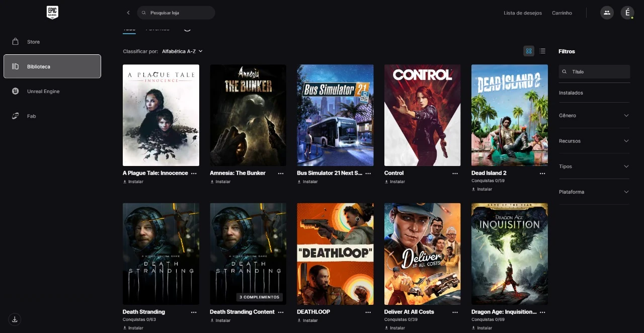Viewport: 644px width, 333px height.
Task: Toggle the Instalados filter
Action: tap(571, 93)
